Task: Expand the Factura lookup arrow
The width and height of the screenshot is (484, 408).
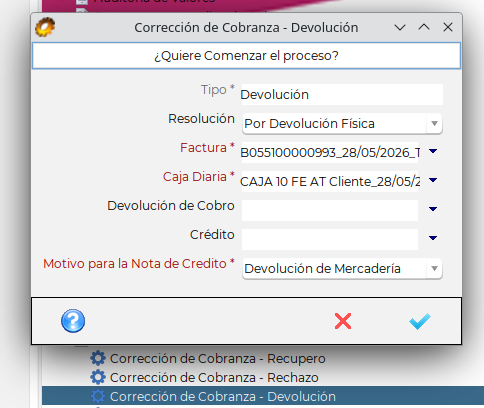Action: pyautogui.click(x=433, y=151)
